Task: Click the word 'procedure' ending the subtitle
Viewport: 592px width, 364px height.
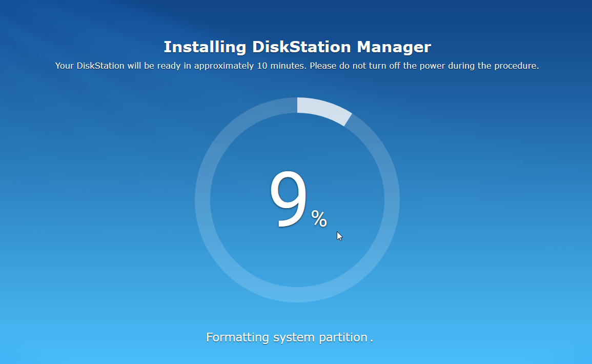Action: 518,66
